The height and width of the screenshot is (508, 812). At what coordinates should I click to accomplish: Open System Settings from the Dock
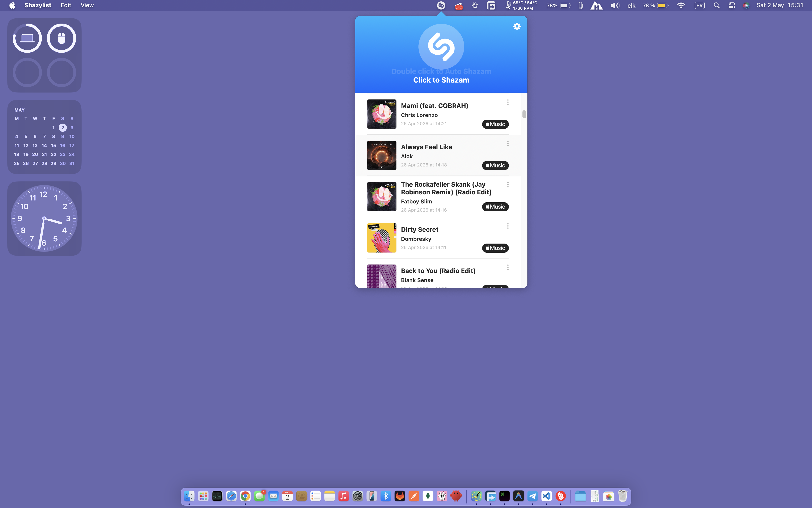tap(358, 496)
